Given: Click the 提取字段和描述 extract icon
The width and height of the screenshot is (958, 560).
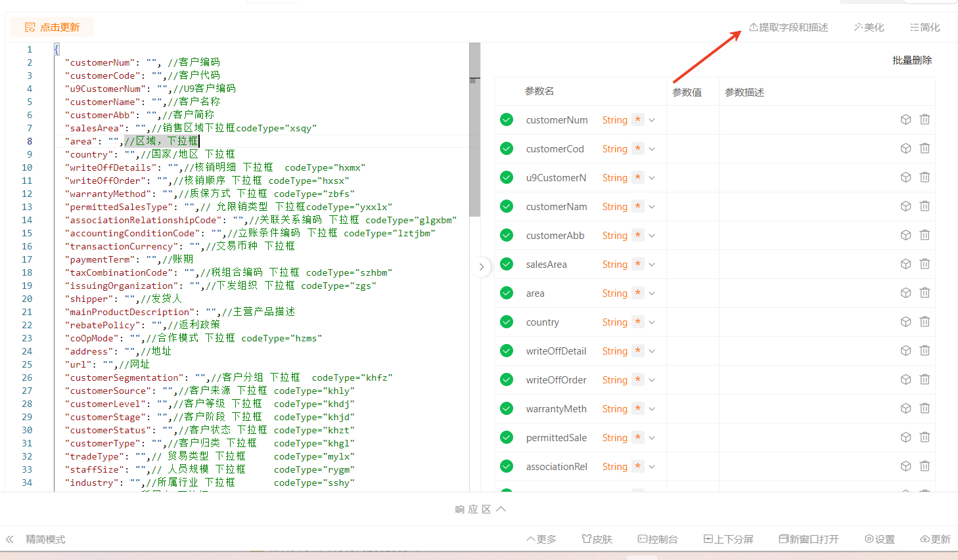Looking at the screenshot, I should (x=754, y=28).
